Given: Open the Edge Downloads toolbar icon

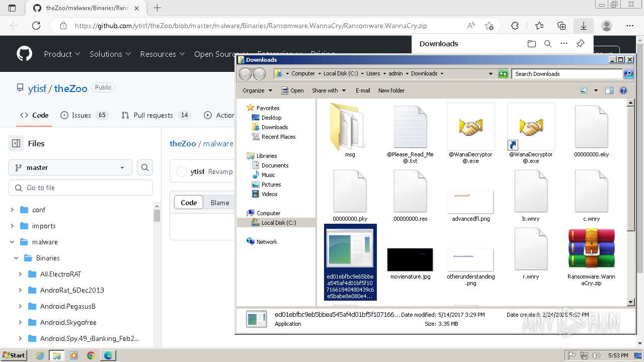Looking at the screenshot, I should [x=583, y=26].
